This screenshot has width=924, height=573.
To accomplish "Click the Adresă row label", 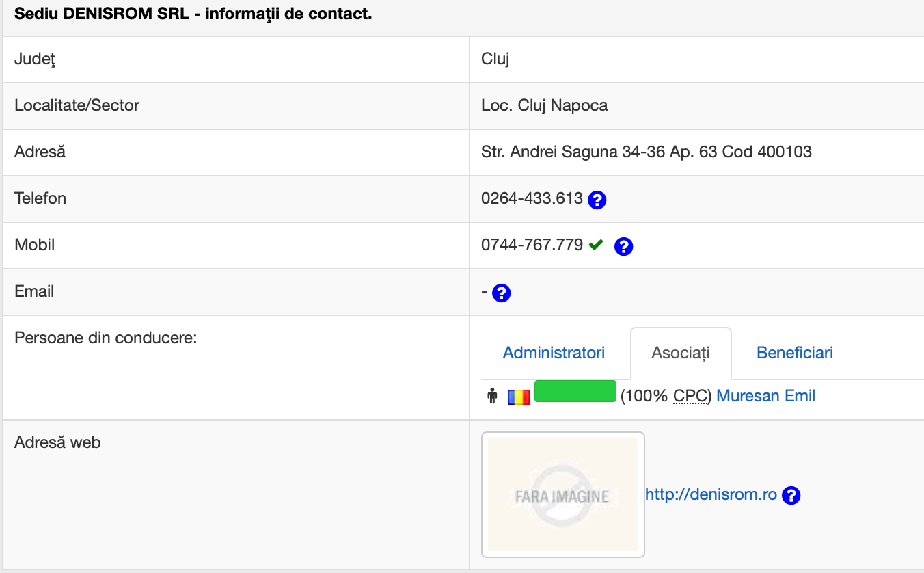I will [40, 152].
